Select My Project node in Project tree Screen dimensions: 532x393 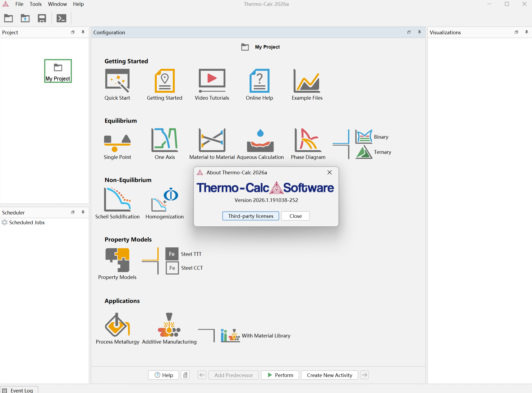click(x=58, y=71)
